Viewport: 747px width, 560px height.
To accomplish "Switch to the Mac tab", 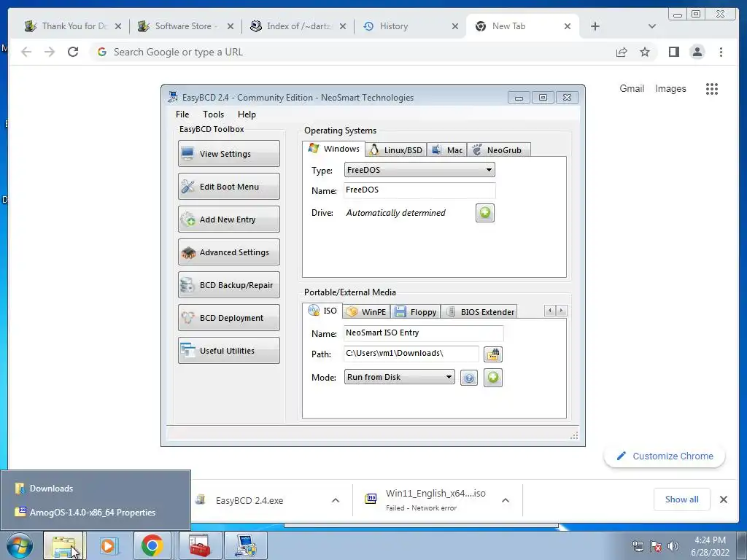I will (x=447, y=150).
